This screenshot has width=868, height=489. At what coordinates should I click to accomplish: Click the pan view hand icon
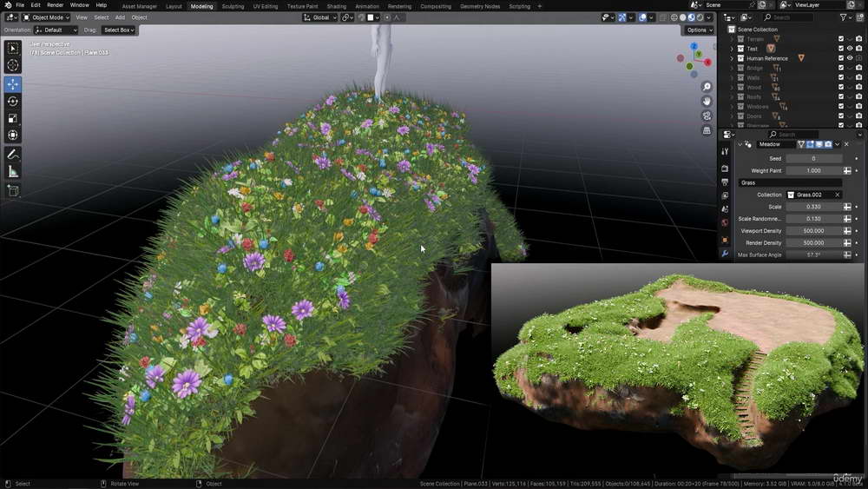707,102
